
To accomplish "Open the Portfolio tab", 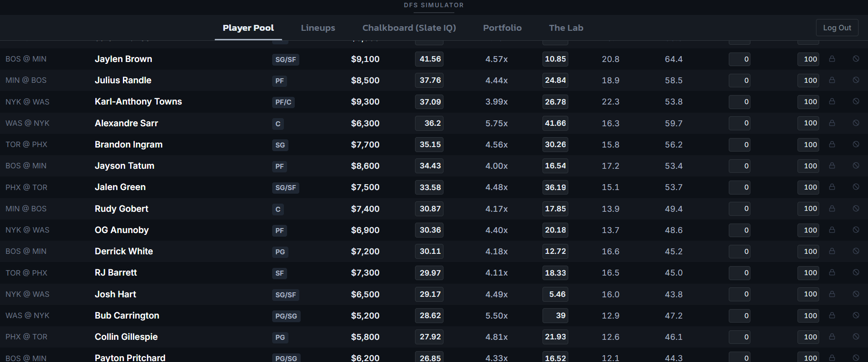I will [x=502, y=28].
